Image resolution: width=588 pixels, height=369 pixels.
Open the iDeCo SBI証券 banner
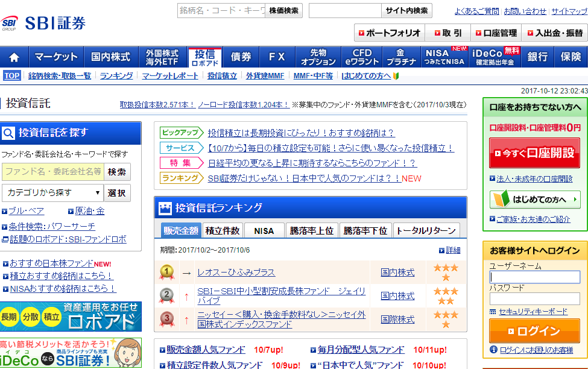pos(71,353)
